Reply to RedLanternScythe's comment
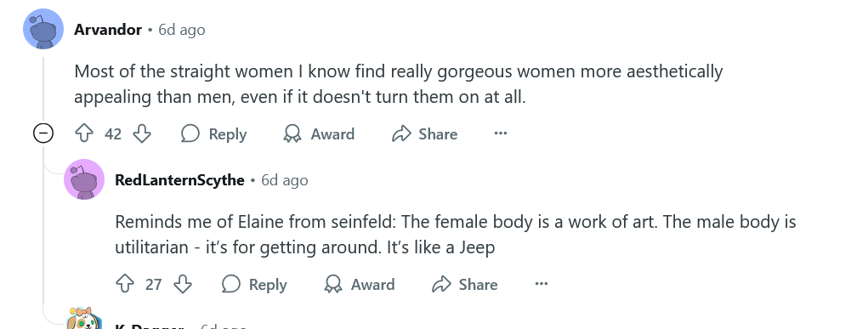Screen dimensions: 868x329 click(254, 284)
